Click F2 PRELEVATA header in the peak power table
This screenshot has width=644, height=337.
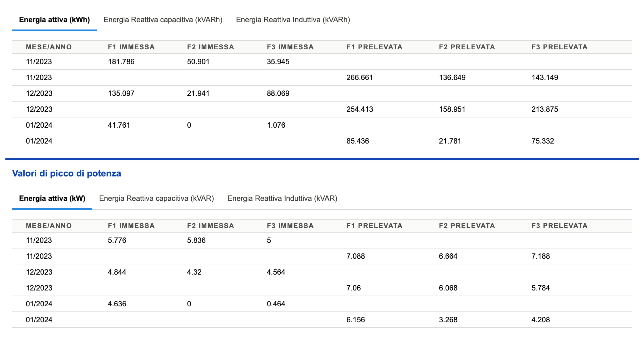(x=467, y=226)
